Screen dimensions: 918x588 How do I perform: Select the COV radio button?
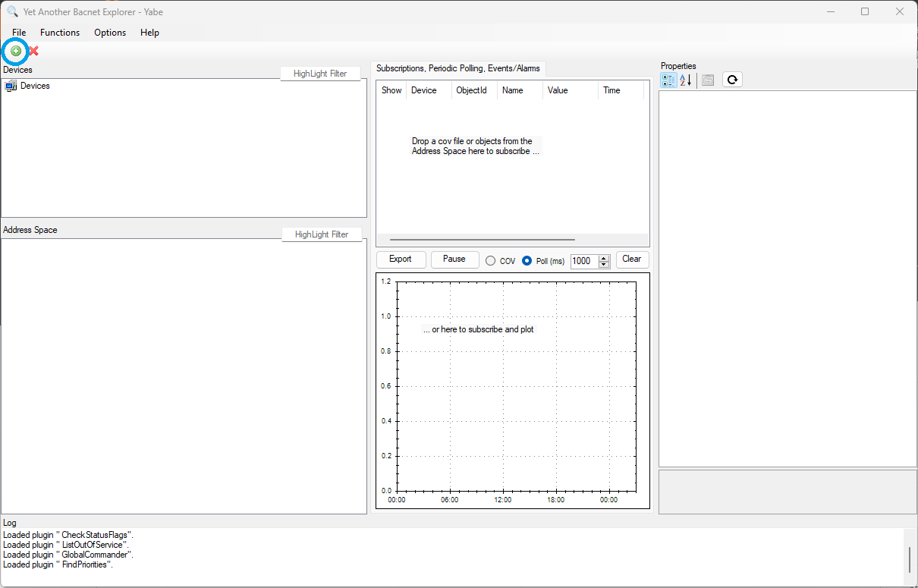[x=491, y=261]
